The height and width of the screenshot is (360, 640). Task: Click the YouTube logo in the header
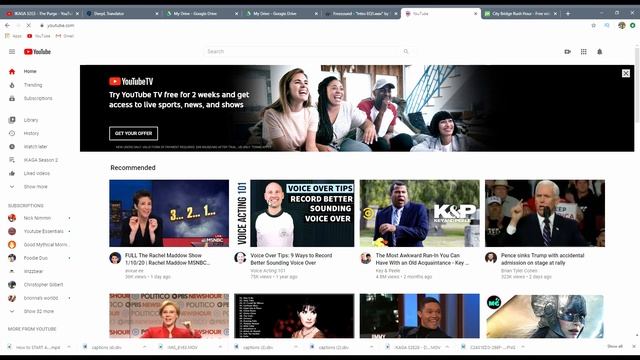[x=37, y=52]
